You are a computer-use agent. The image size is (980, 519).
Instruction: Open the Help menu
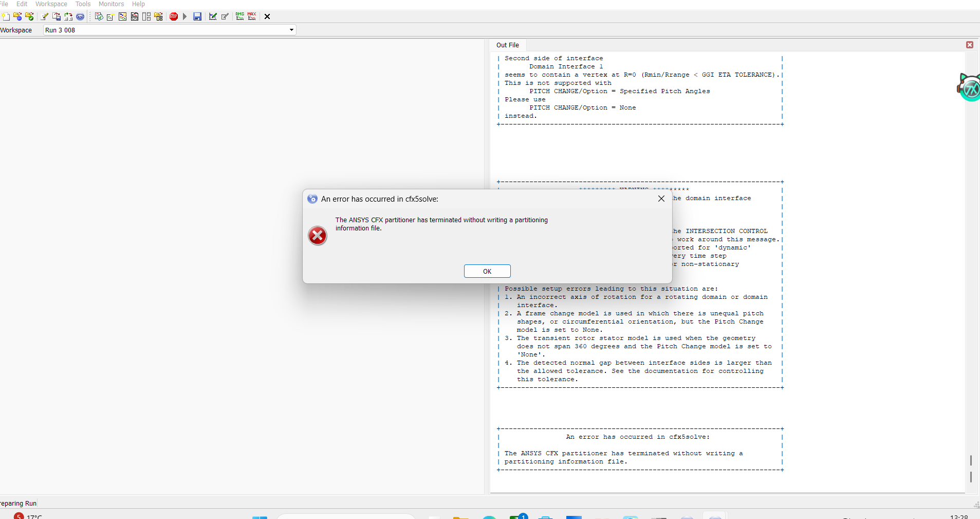coord(138,4)
